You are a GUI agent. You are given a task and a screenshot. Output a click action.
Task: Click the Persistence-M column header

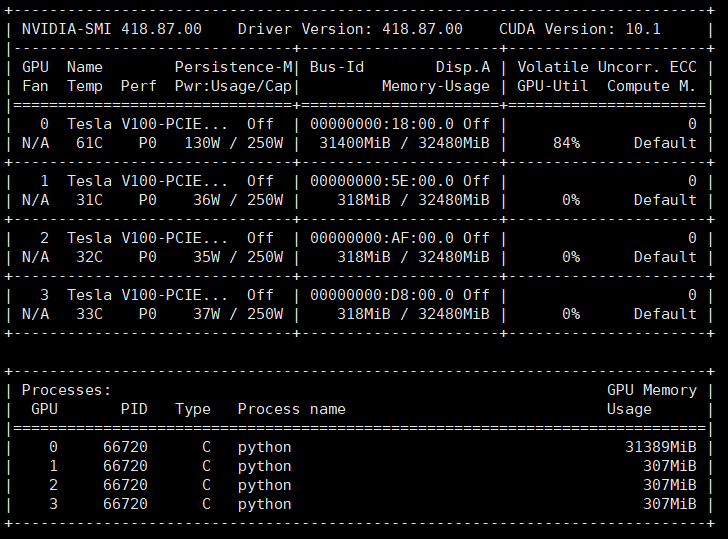[233, 67]
